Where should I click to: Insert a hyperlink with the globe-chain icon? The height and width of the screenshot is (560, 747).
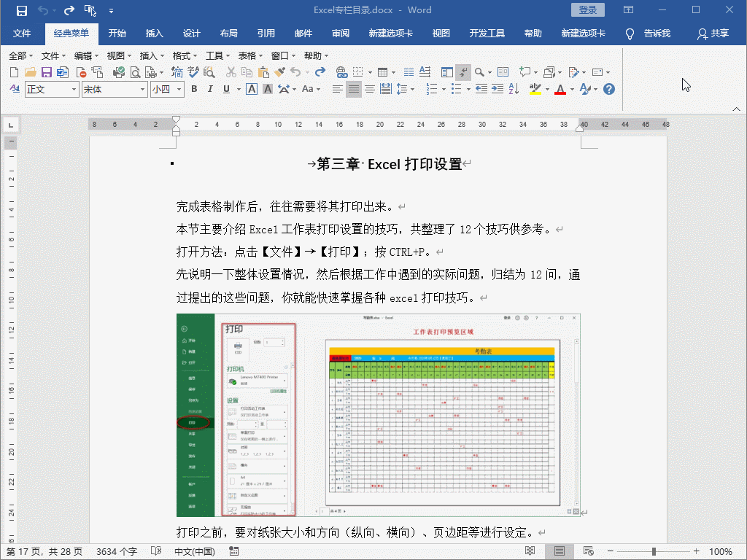(341, 72)
